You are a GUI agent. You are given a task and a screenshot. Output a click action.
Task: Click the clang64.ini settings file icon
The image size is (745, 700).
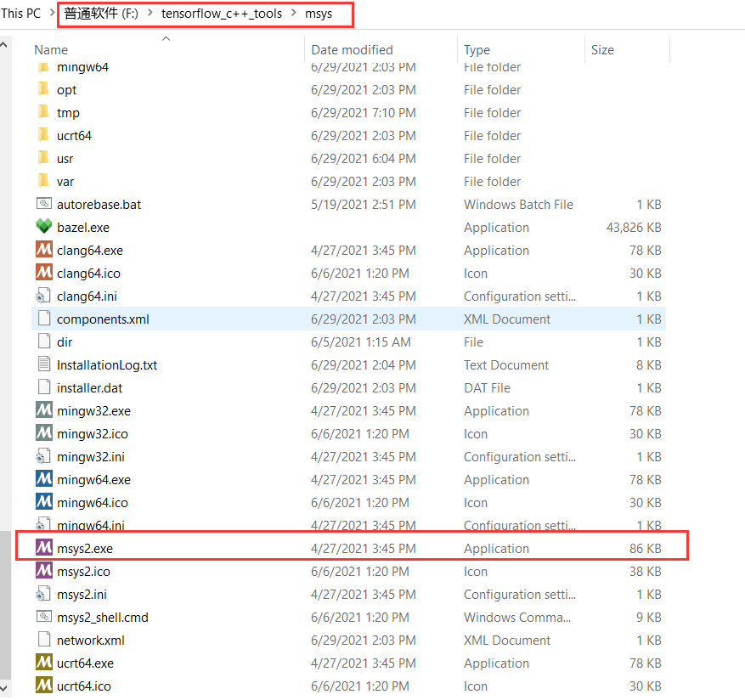[x=43, y=296]
